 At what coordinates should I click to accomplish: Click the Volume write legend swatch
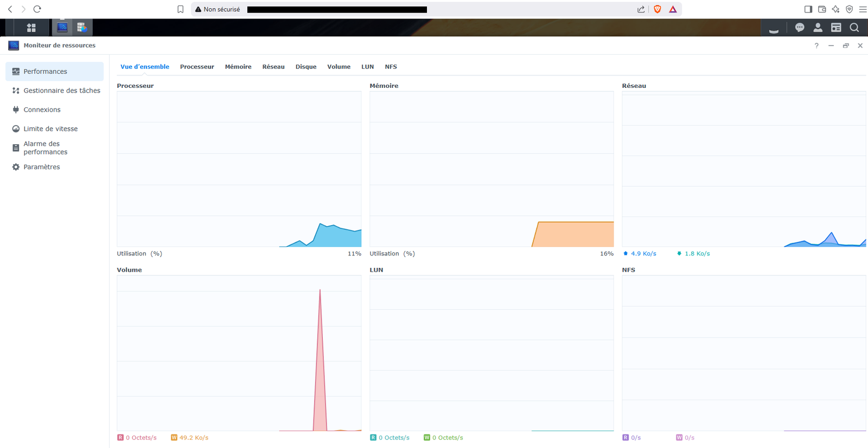tap(174, 438)
